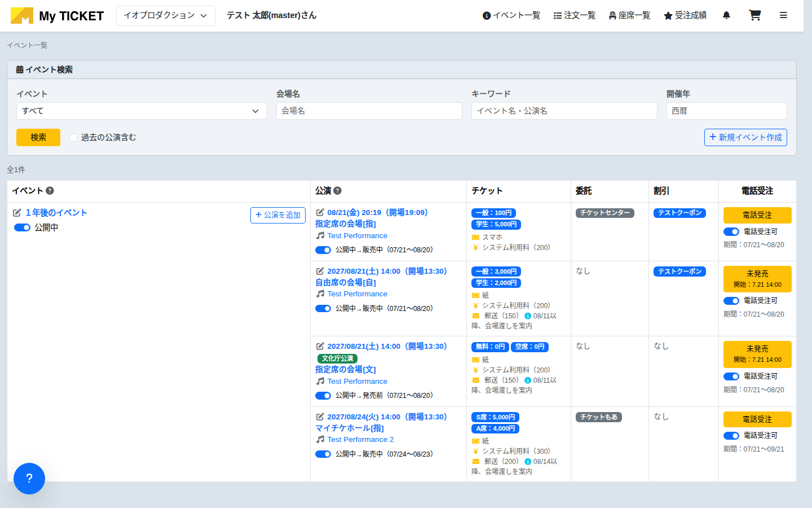812x508 pixels.
Task: Click the スマホ ticket icon
Action: click(x=475, y=237)
